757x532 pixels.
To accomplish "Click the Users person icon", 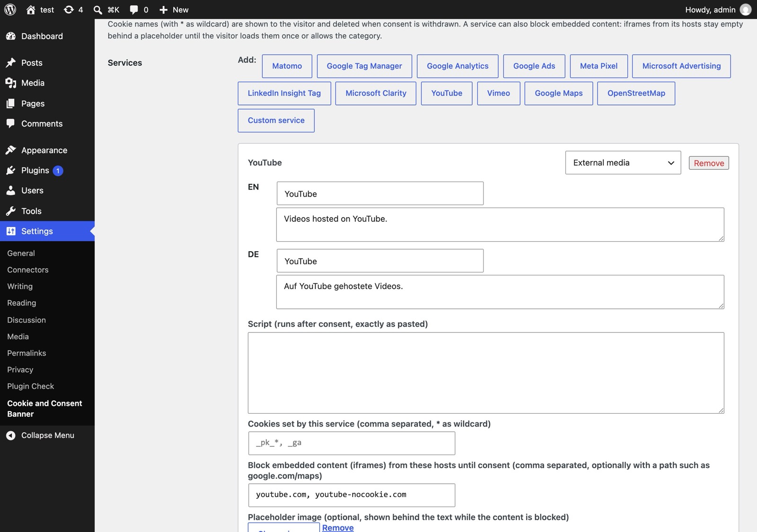I will 11,190.
